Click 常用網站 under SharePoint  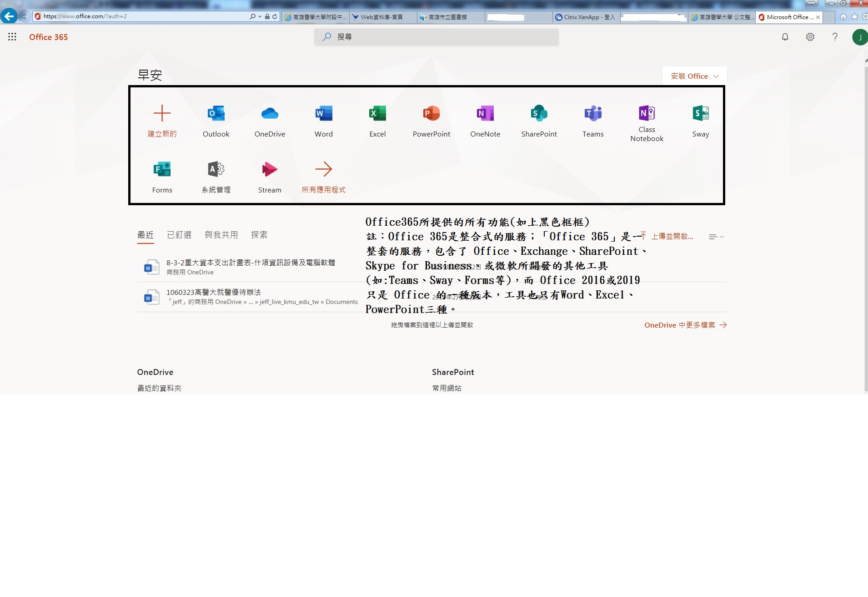[x=447, y=388]
